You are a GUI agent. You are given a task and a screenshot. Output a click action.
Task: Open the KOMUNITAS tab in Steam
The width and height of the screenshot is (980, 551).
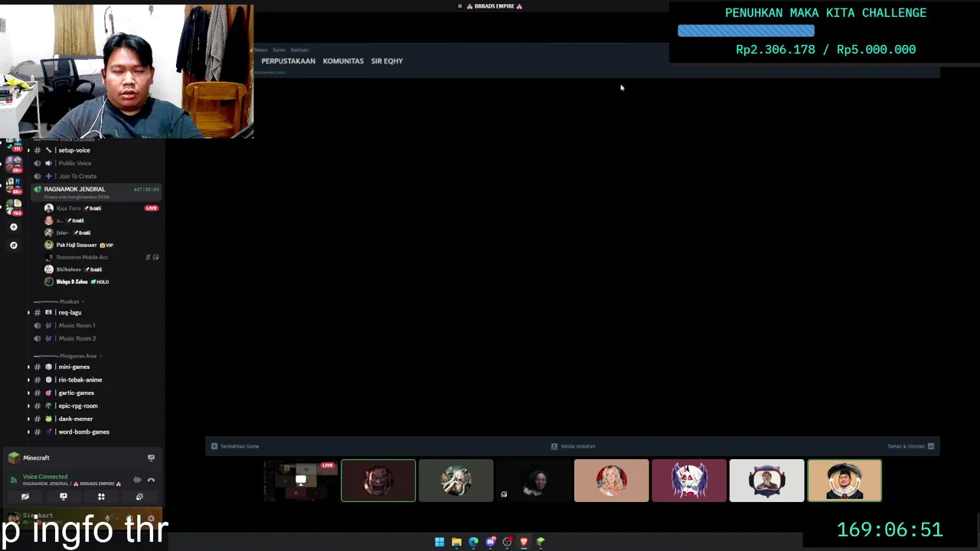point(343,61)
